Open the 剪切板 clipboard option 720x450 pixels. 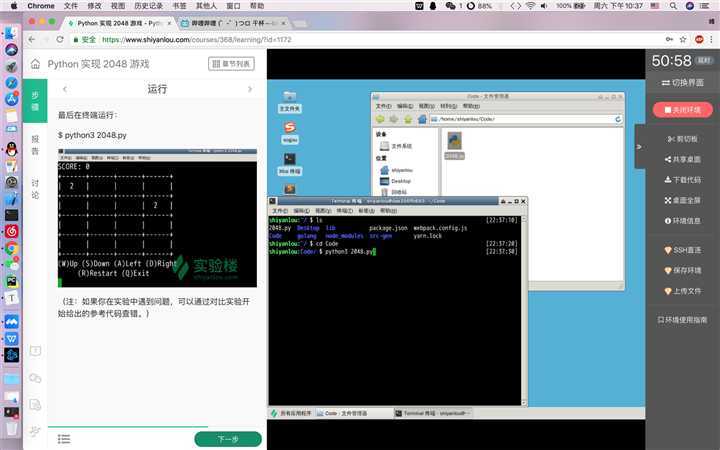(x=682, y=139)
